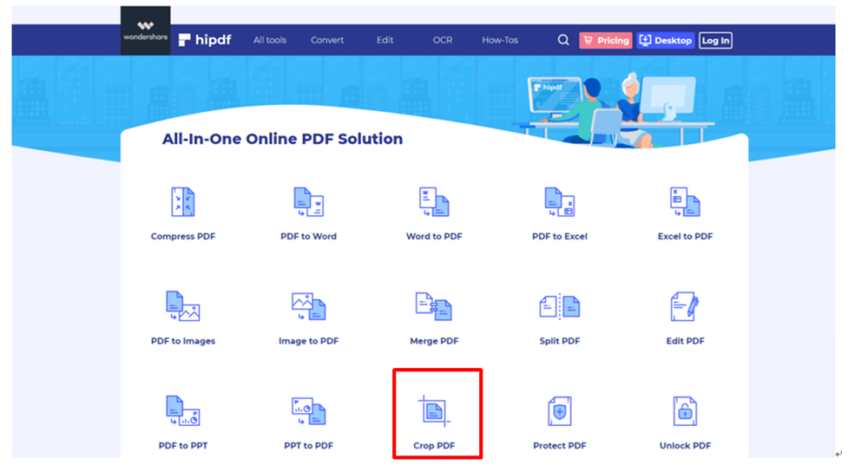This screenshot has width=868, height=472.
Task: Click the search magnifier in the navbar
Action: [x=563, y=40]
